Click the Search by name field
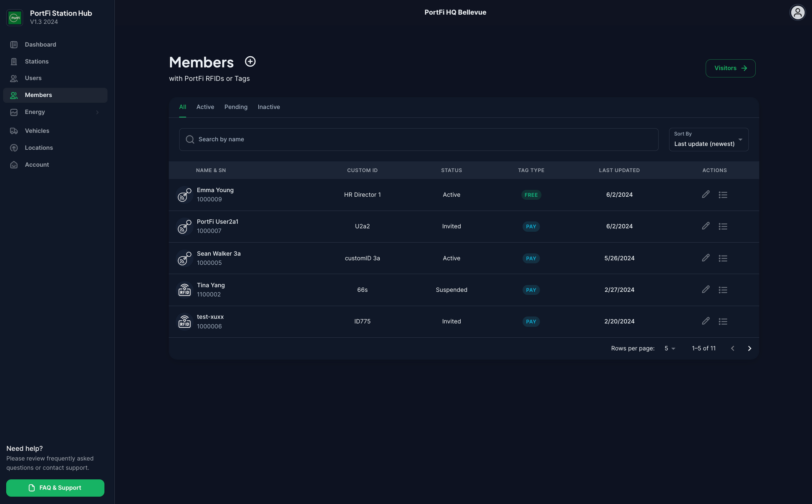This screenshot has width=812, height=504. tap(419, 140)
